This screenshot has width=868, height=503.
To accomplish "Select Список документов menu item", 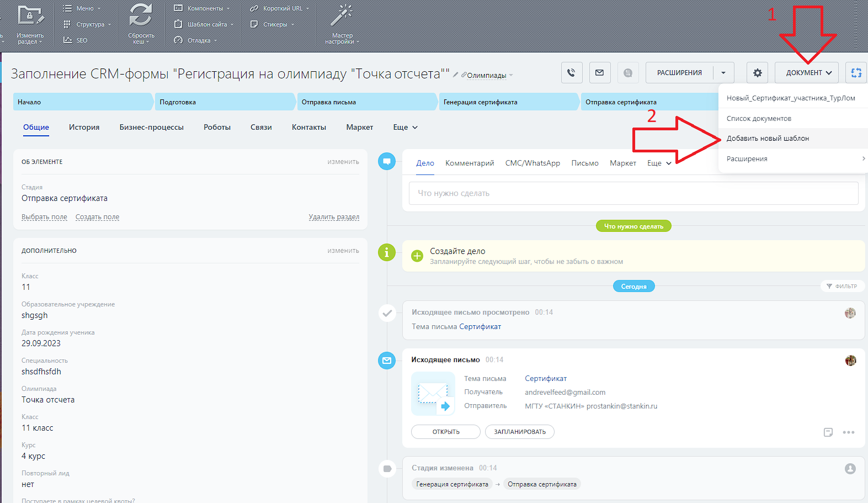I will [x=793, y=118].
